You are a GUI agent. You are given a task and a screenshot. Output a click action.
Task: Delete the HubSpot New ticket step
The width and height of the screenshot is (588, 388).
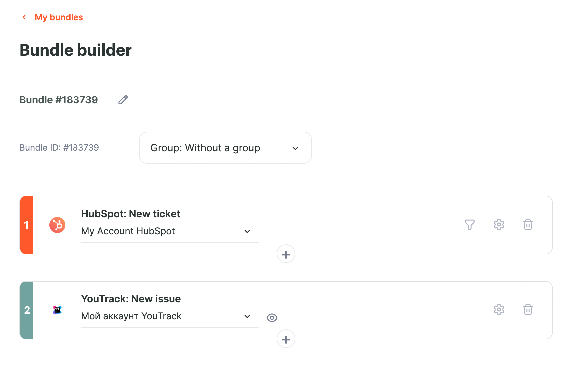(x=528, y=225)
